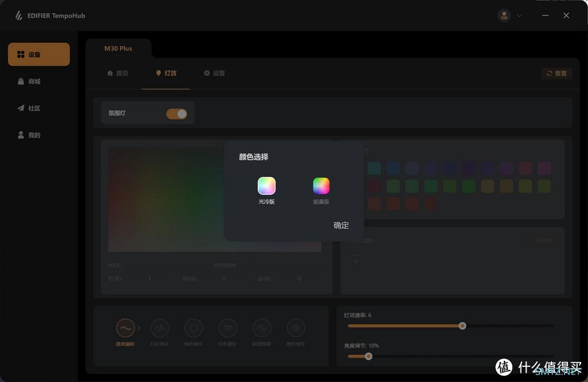Click the bulb icon of the 灯效 tab

158,73
